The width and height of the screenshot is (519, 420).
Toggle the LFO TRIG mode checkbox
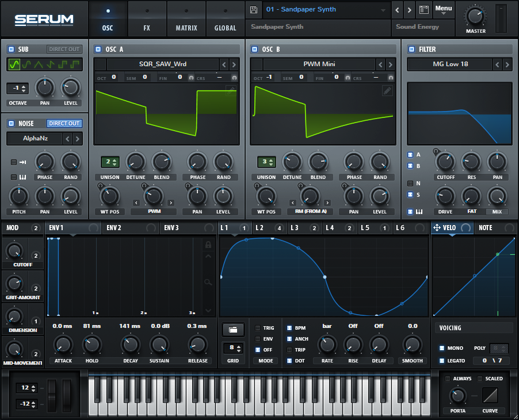258,328
